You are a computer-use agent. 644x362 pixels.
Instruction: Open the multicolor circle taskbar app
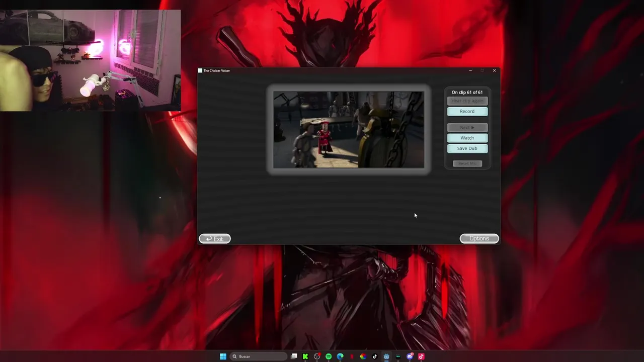363,356
